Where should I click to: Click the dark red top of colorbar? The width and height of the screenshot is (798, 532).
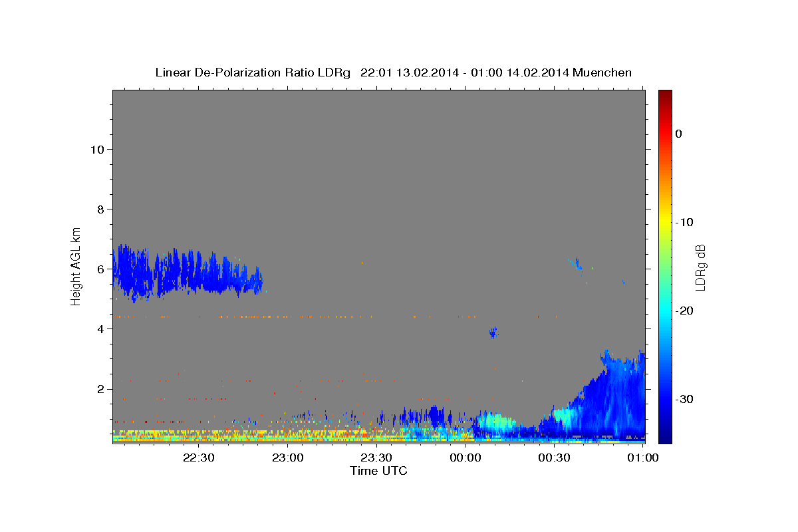tap(665, 96)
